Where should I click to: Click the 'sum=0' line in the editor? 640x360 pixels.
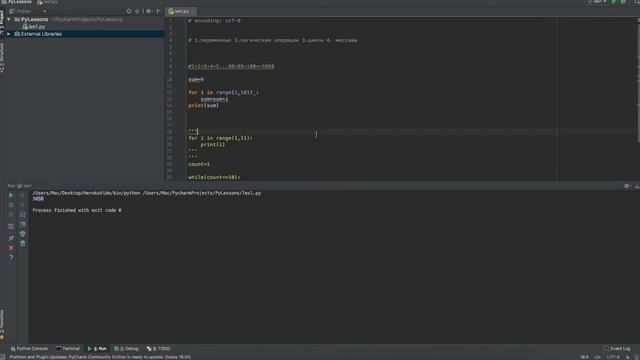196,80
